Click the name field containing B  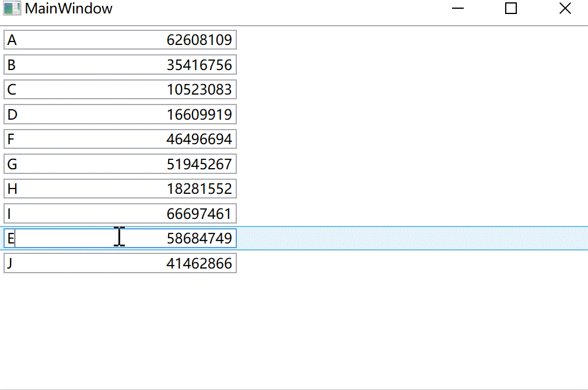click(x=58, y=64)
